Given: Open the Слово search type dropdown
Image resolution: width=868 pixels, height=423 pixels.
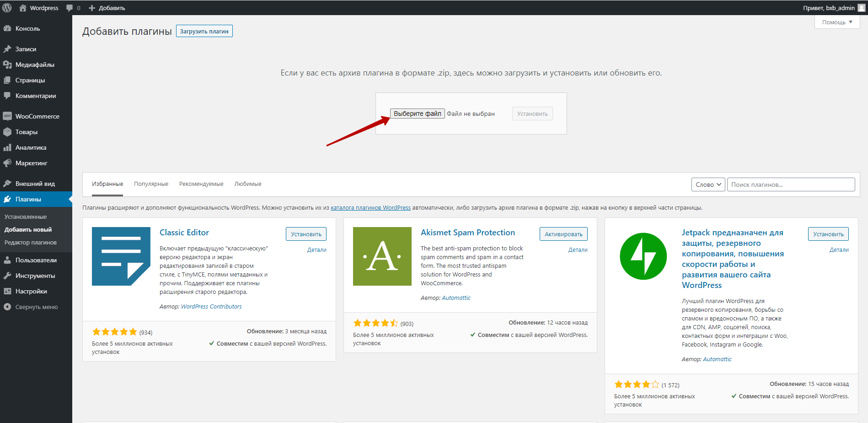Looking at the screenshot, I should click(x=708, y=184).
